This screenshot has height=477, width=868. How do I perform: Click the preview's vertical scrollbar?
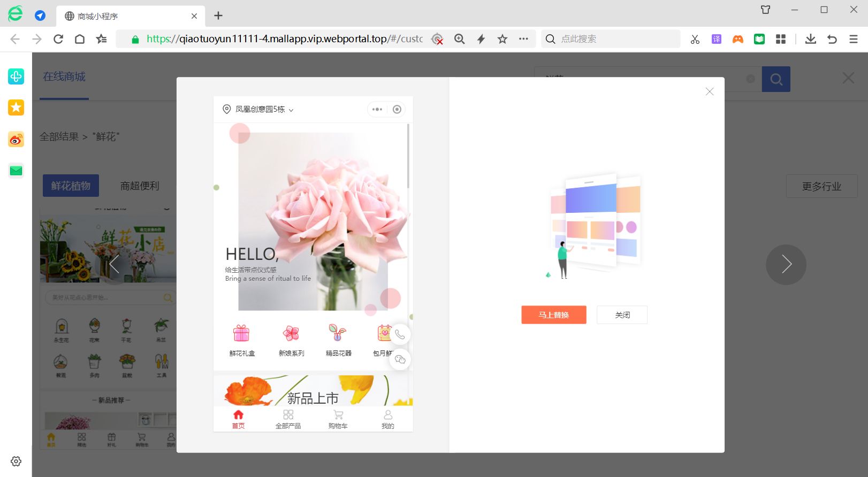click(x=408, y=156)
